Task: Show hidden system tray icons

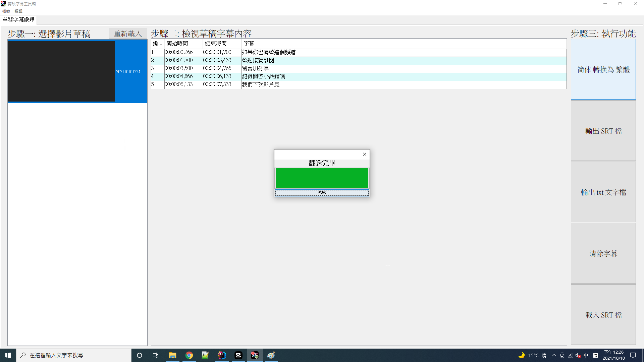Action: (x=554, y=355)
